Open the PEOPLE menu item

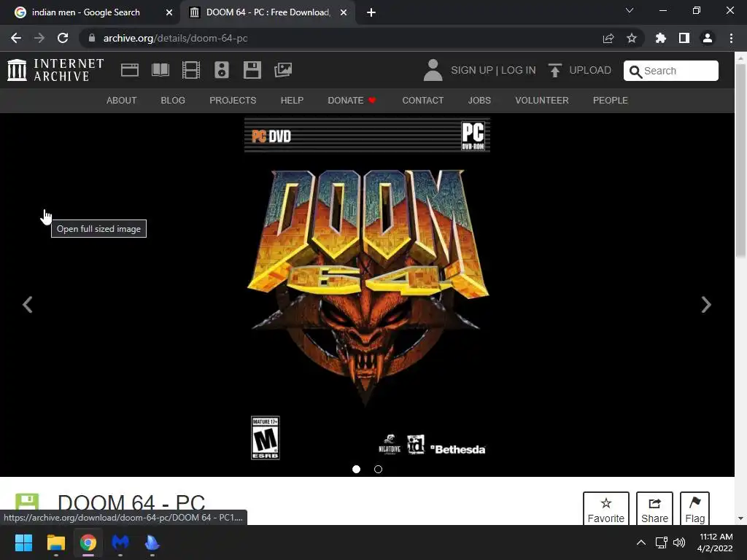(611, 101)
